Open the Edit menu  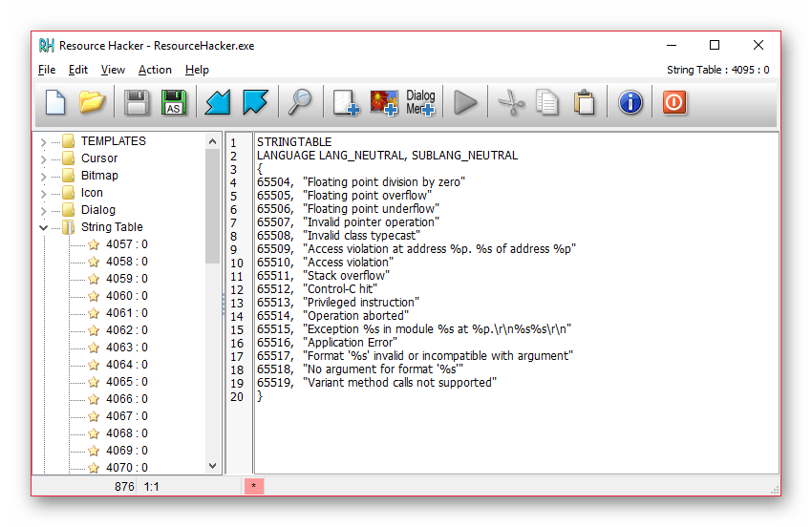click(78, 70)
